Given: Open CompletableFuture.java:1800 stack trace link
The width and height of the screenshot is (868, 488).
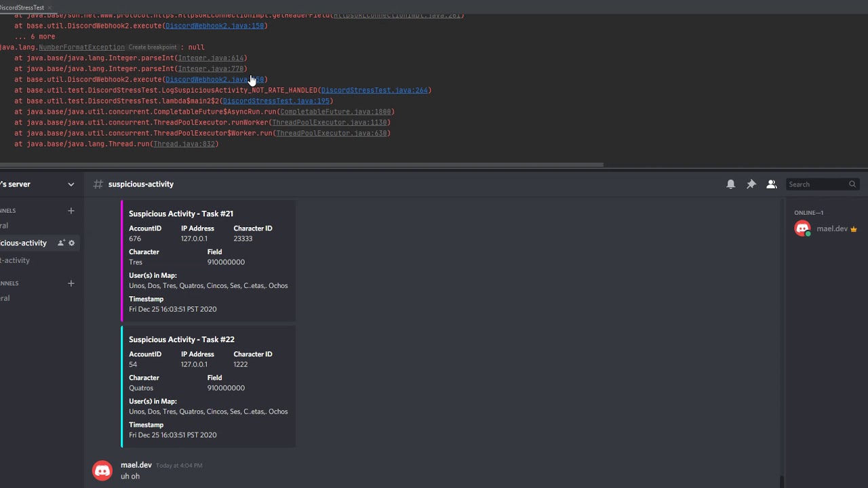Looking at the screenshot, I should [336, 112].
